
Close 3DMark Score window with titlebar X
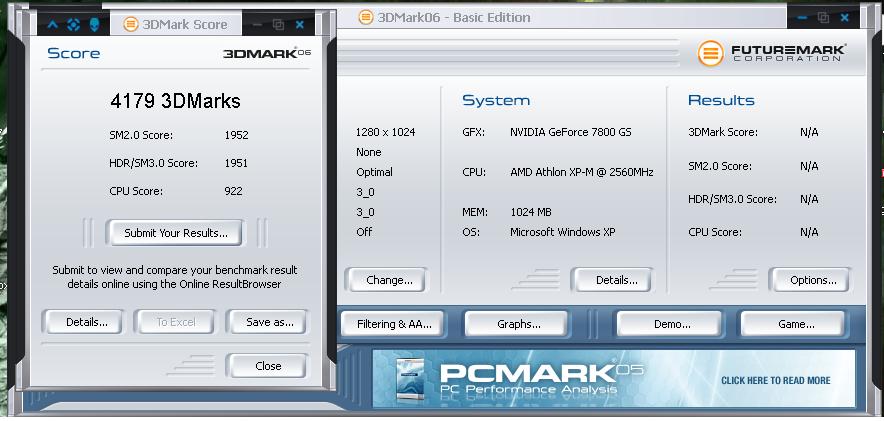pyautogui.click(x=300, y=24)
